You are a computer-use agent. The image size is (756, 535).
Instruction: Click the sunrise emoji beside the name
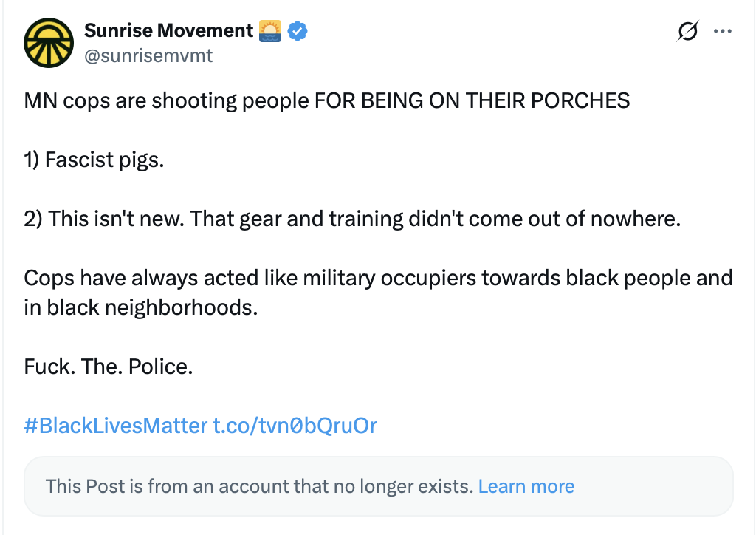pyautogui.click(x=269, y=31)
